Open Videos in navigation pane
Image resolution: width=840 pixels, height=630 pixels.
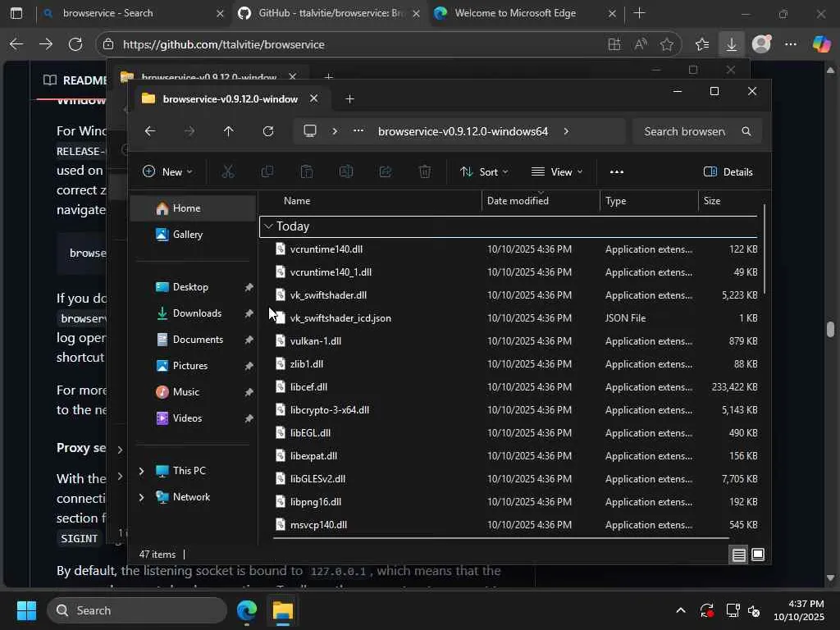tap(193, 418)
